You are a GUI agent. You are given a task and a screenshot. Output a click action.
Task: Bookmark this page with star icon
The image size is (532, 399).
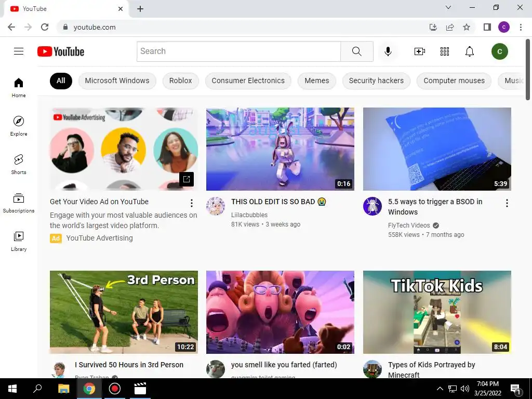tap(467, 27)
